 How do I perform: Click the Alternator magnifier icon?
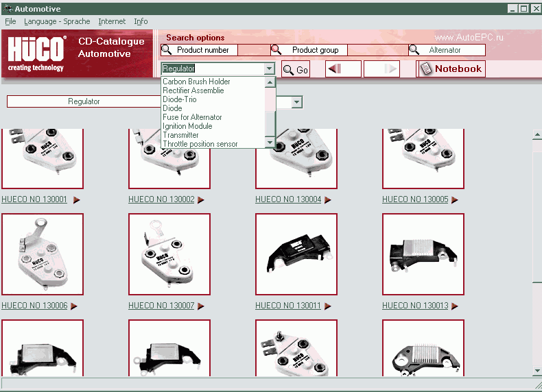pyautogui.click(x=414, y=50)
